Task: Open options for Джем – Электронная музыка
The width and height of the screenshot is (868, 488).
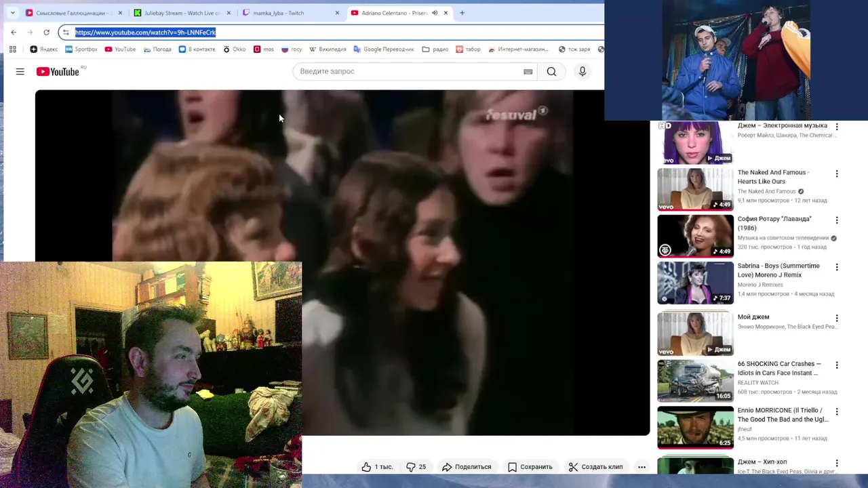Action: coord(837,127)
